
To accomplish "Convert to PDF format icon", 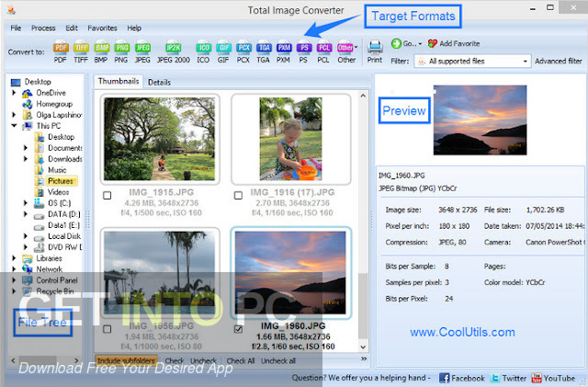I will click(x=61, y=51).
